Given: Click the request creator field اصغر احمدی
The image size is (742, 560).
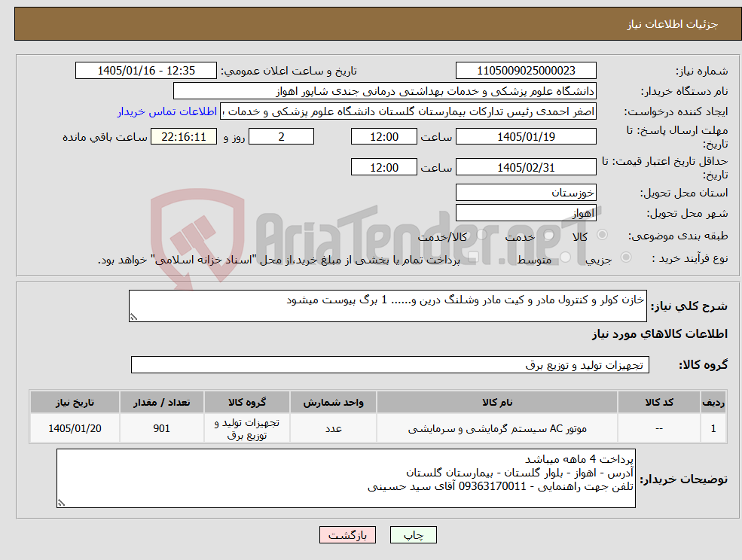Looking at the screenshot, I should point(408,111).
